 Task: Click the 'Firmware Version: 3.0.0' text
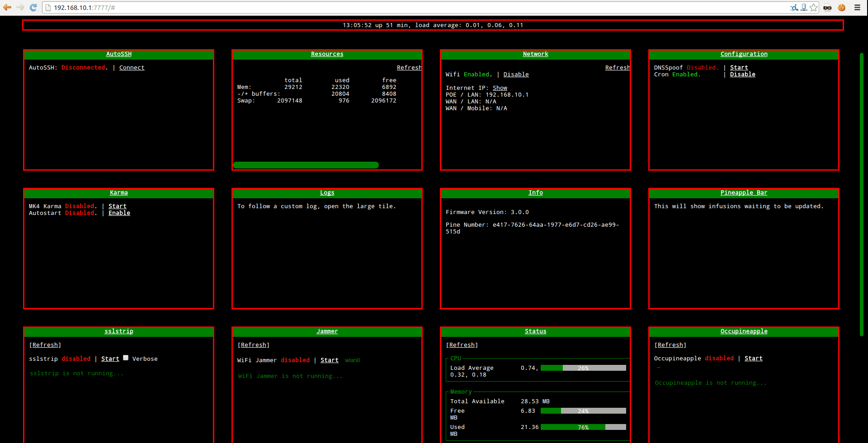pos(487,212)
